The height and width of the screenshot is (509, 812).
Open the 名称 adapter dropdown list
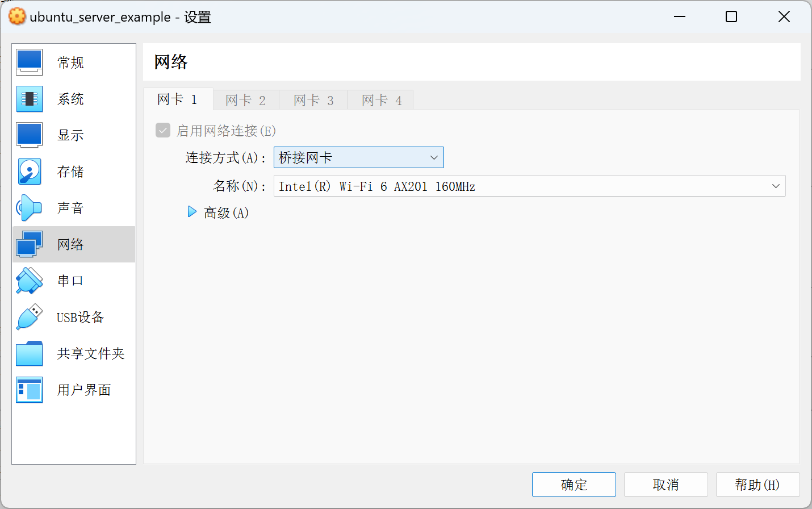click(529, 186)
